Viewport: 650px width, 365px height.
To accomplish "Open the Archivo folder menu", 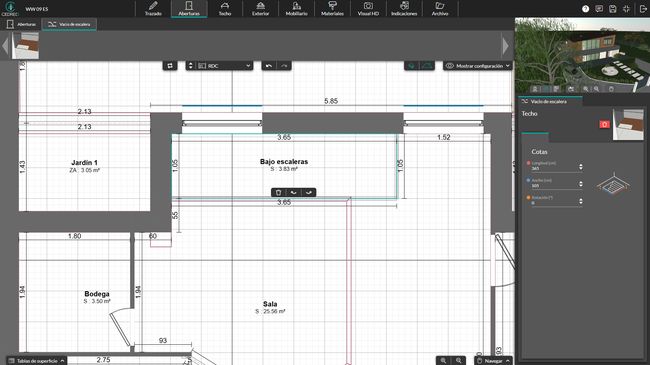I will (440, 9).
